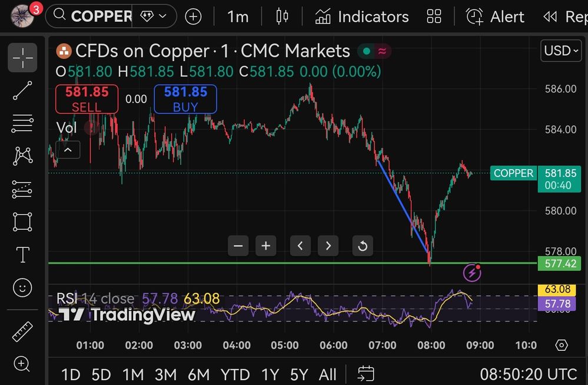Create an Alert
This screenshot has height=385, width=588.
pyautogui.click(x=495, y=16)
